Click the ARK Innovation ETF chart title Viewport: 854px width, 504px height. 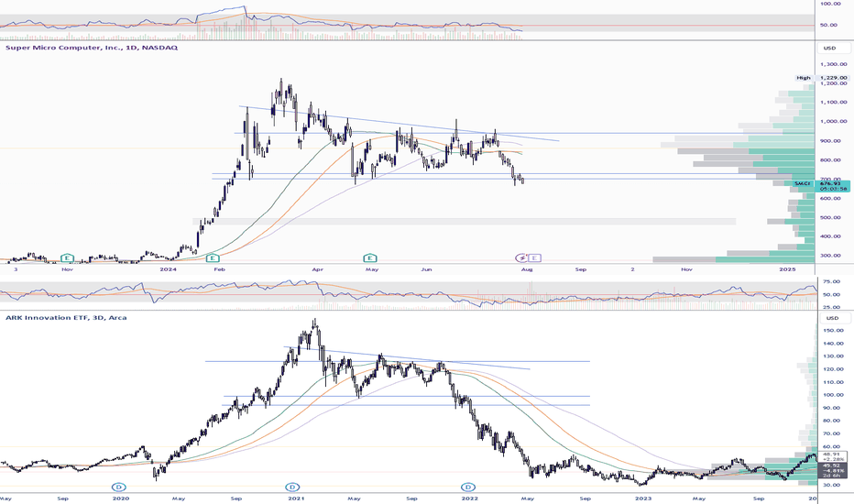(x=66, y=317)
